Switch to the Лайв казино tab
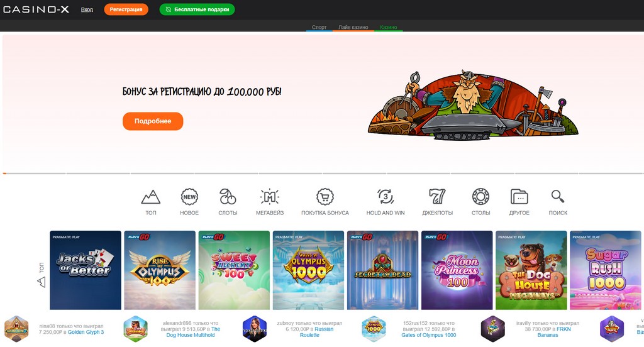 pos(353,27)
